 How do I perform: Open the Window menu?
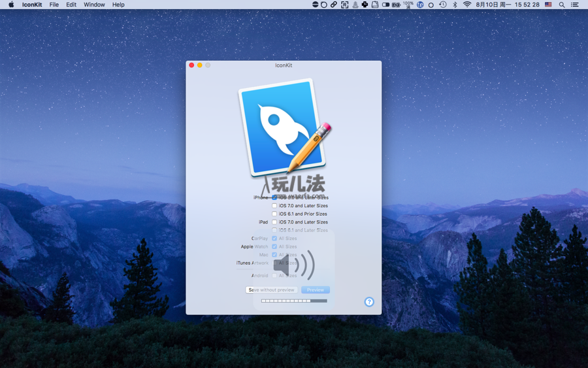point(94,5)
